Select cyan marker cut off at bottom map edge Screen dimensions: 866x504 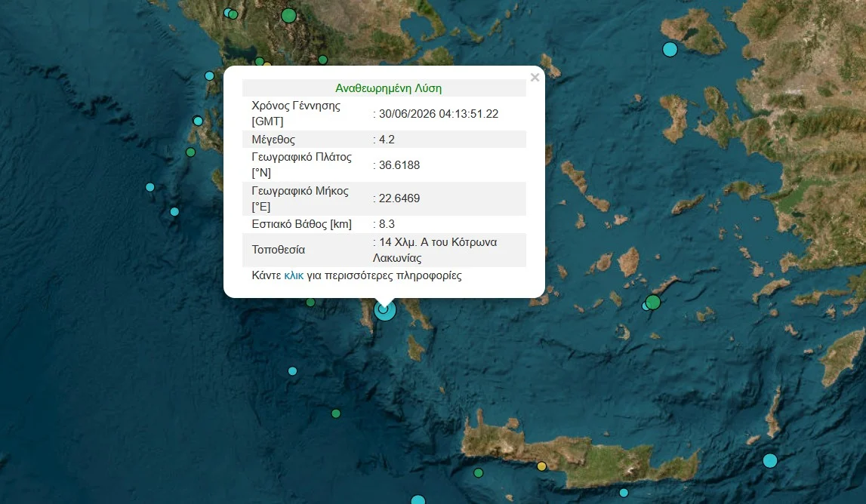pos(418,499)
